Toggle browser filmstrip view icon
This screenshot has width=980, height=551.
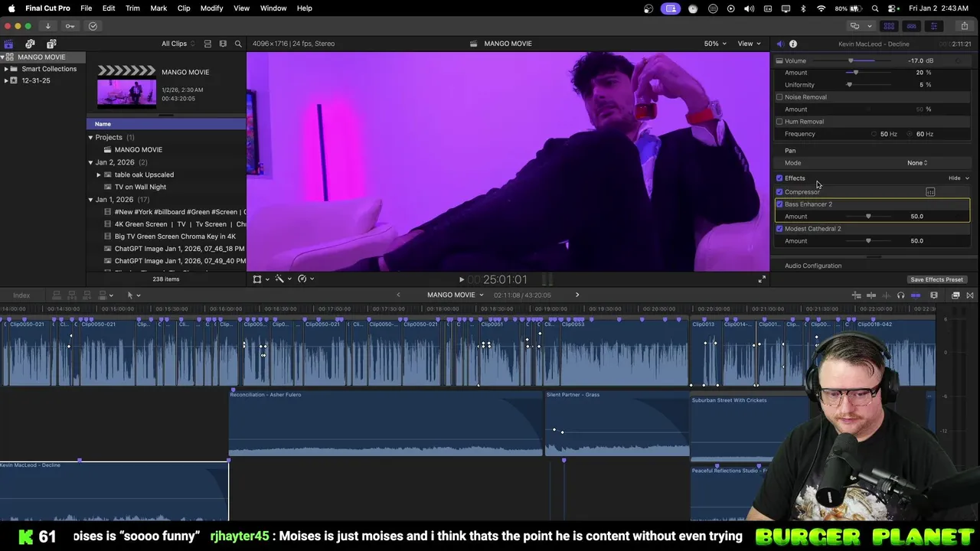coord(223,44)
